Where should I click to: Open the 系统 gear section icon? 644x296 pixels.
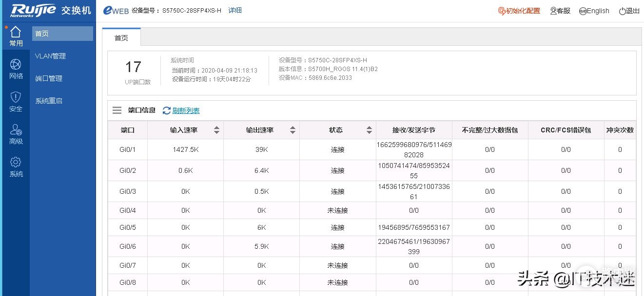(16, 162)
